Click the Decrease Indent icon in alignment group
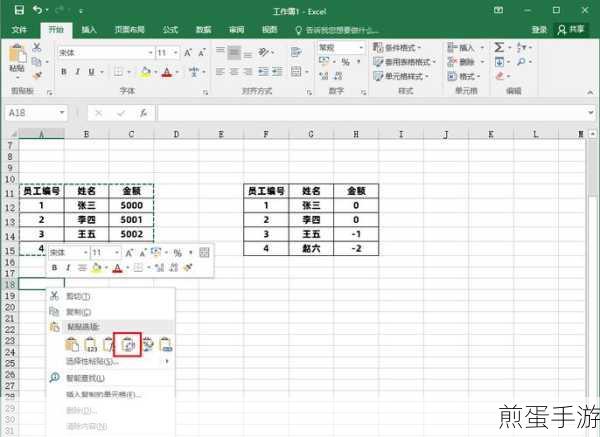Screen dimensions: 600x437 263,72
